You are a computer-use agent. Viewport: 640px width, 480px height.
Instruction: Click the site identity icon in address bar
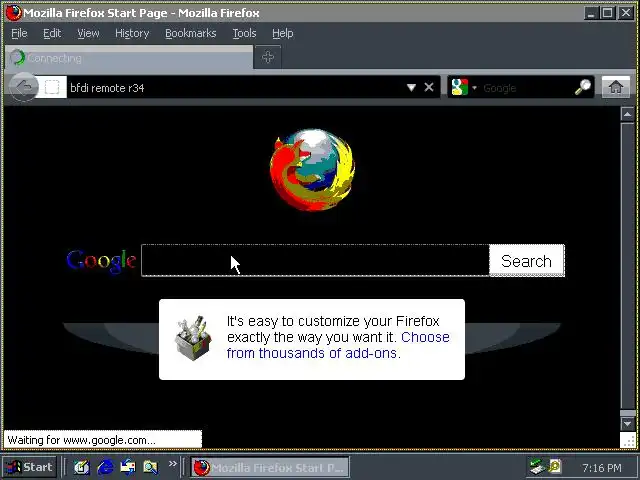[52, 87]
